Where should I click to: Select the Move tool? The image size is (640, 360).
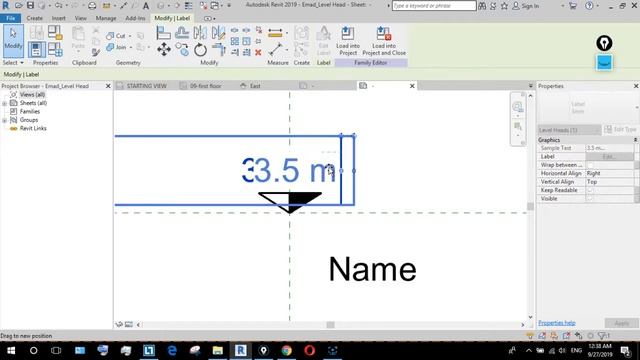(164, 50)
